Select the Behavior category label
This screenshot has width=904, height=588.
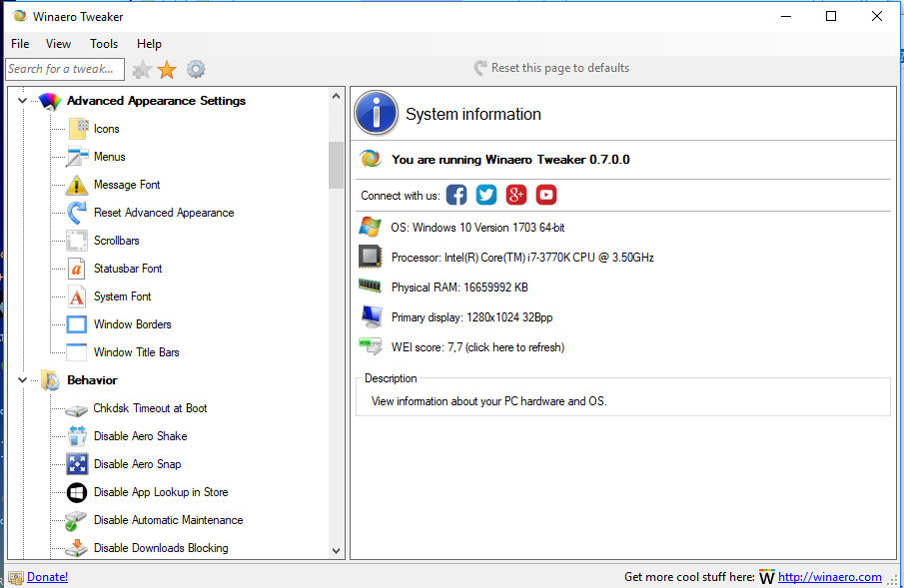pos(92,380)
